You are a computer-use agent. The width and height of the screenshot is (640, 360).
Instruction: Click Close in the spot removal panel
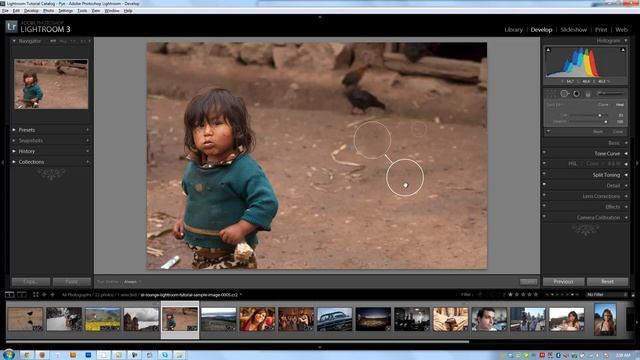[618, 132]
